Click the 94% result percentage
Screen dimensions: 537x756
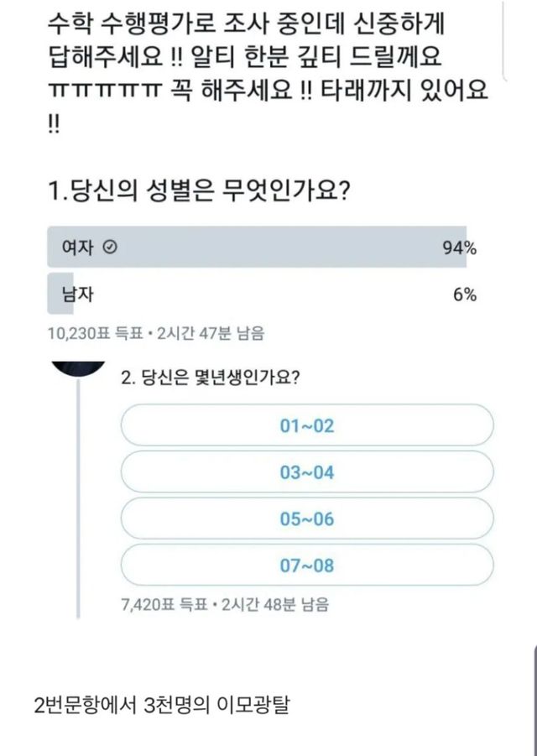pyautogui.click(x=460, y=248)
